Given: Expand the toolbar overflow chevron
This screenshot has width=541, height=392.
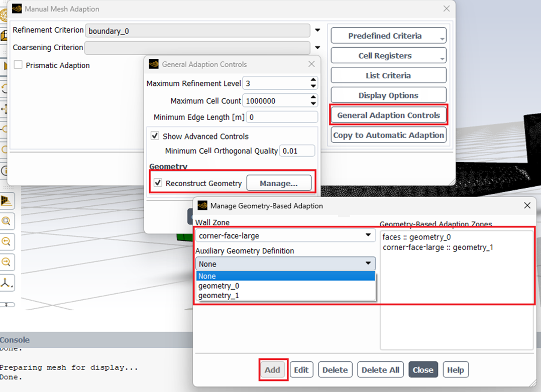Looking at the screenshot, I should (x=7, y=304).
